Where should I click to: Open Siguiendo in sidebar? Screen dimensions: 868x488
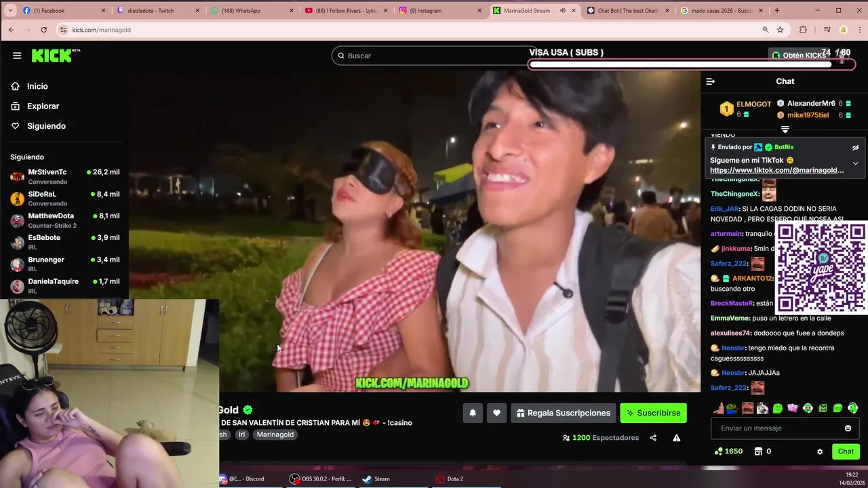point(46,126)
